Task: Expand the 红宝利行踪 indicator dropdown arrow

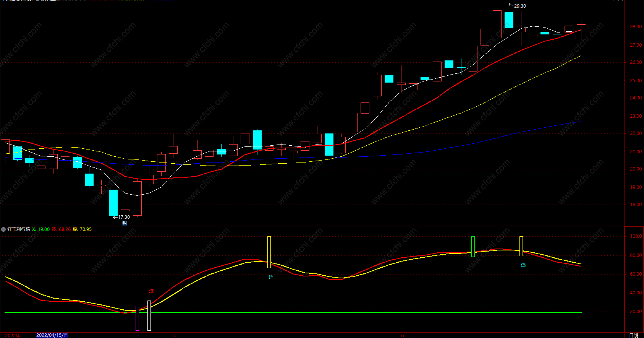Action: [x=3, y=229]
